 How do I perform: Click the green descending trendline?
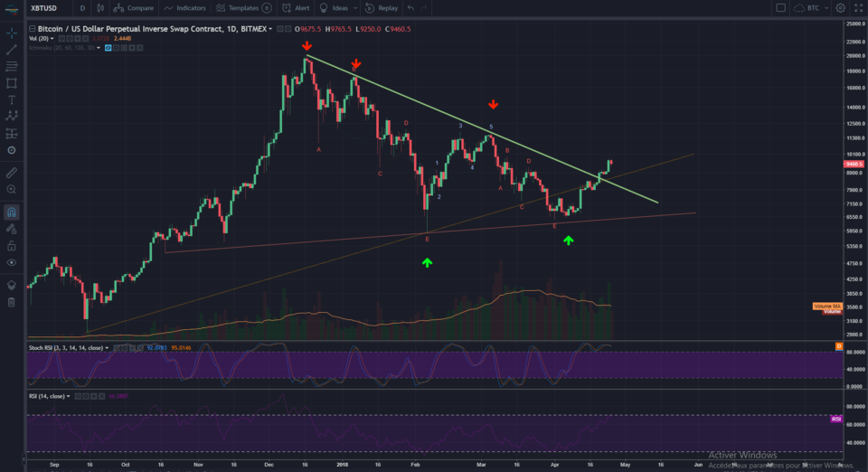point(482,128)
